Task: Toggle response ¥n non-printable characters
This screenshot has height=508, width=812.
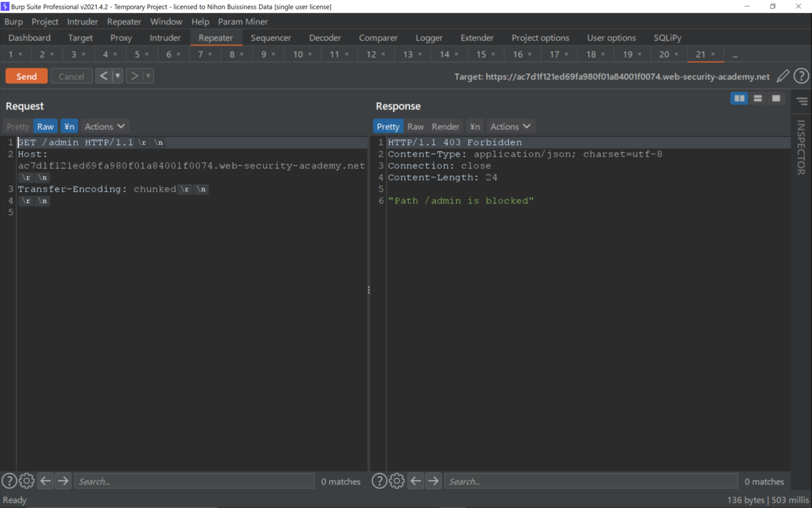Action: [x=475, y=126]
